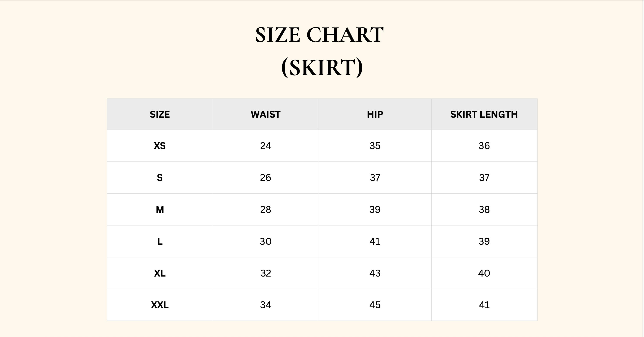Image resolution: width=644 pixels, height=337 pixels.
Task: Select skirt length 36 for XS
Action: click(484, 146)
